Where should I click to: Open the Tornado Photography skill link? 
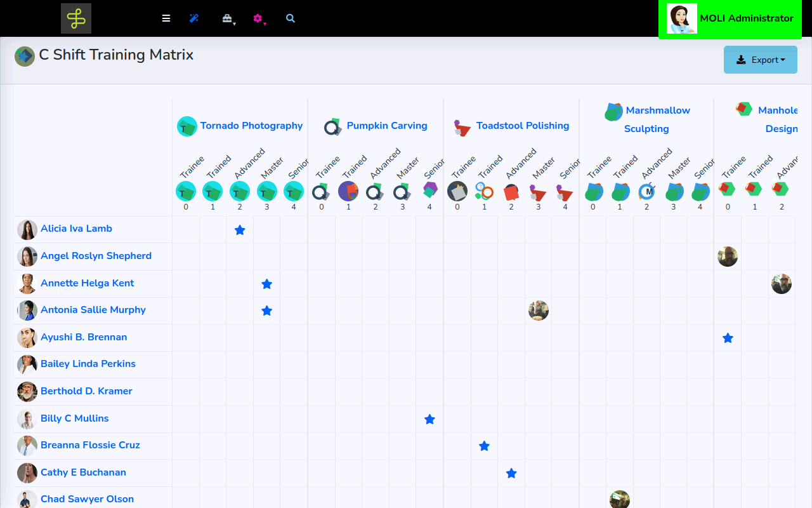(x=251, y=126)
